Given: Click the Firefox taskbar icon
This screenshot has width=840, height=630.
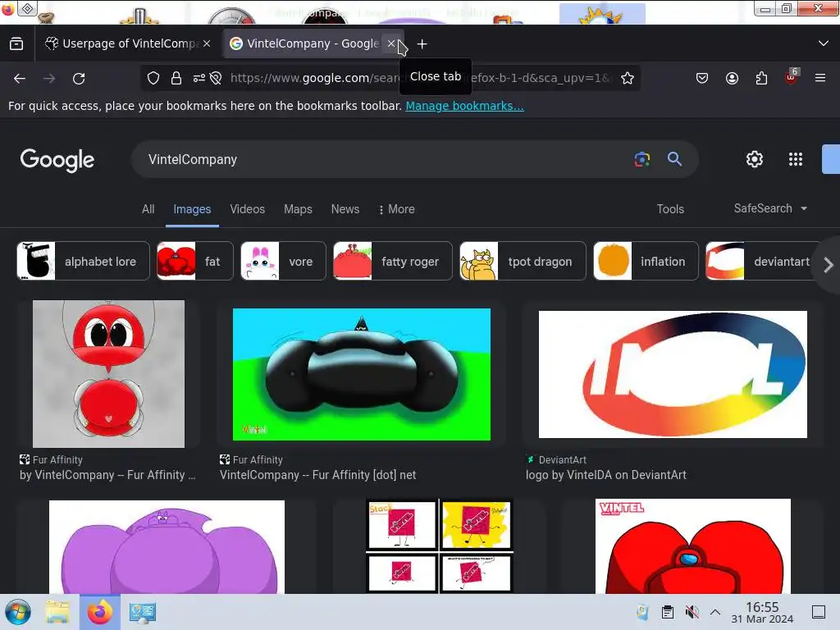Looking at the screenshot, I should (x=99, y=612).
